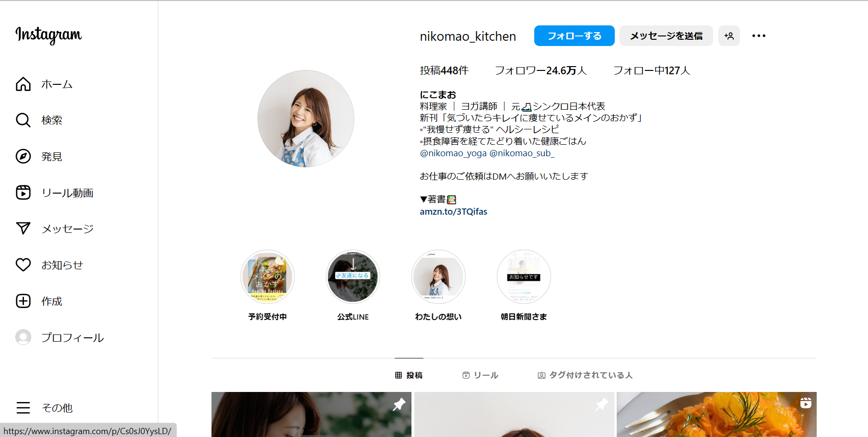Open the Home (ホーム) icon in sidebar
The image size is (868, 437).
[23, 84]
